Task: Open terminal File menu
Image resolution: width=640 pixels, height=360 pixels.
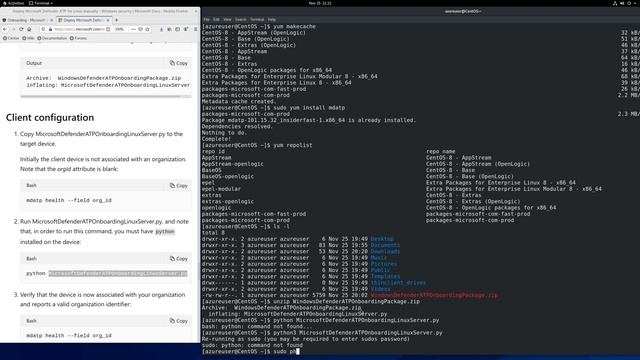Action: pyautogui.click(x=207, y=20)
